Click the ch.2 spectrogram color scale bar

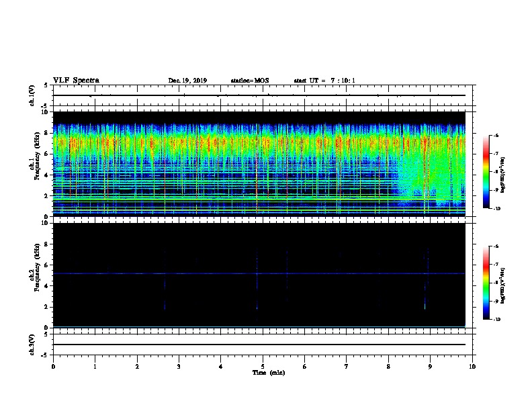click(x=486, y=283)
